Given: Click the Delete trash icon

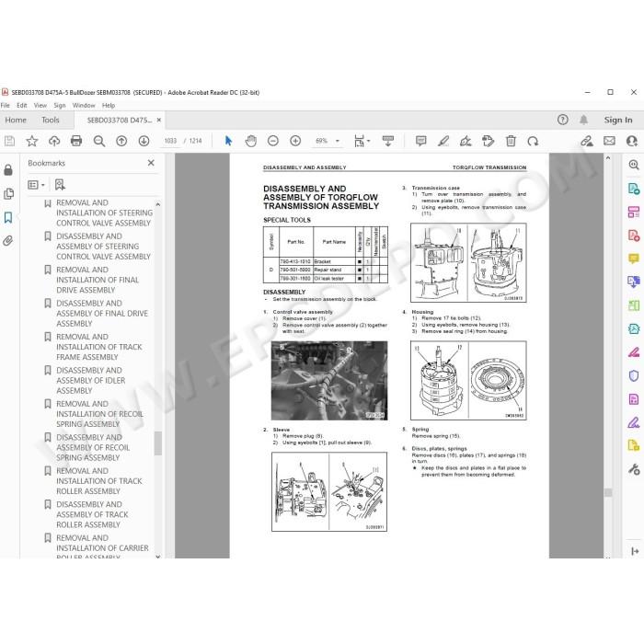Looking at the screenshot, I should pos(511,142).
